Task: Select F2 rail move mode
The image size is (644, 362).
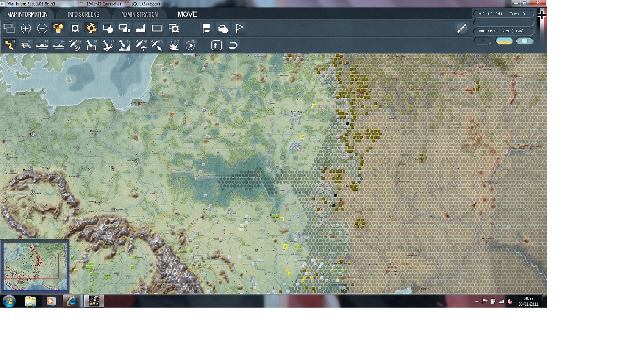Action: pos(26,45)
